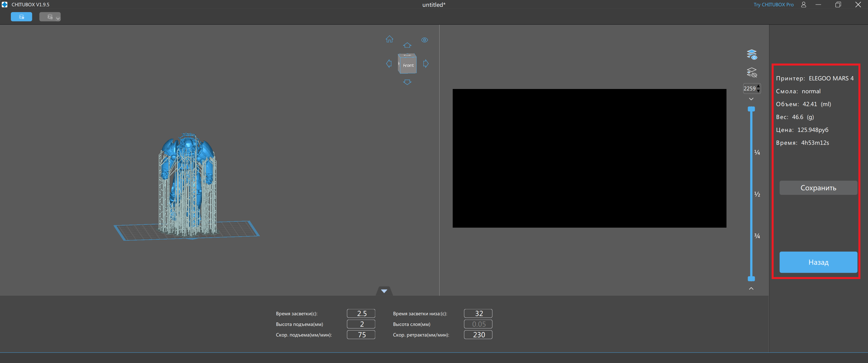Grab the top handle of the layer slider
The image size is (868, 363).
(x=751, y=109)
